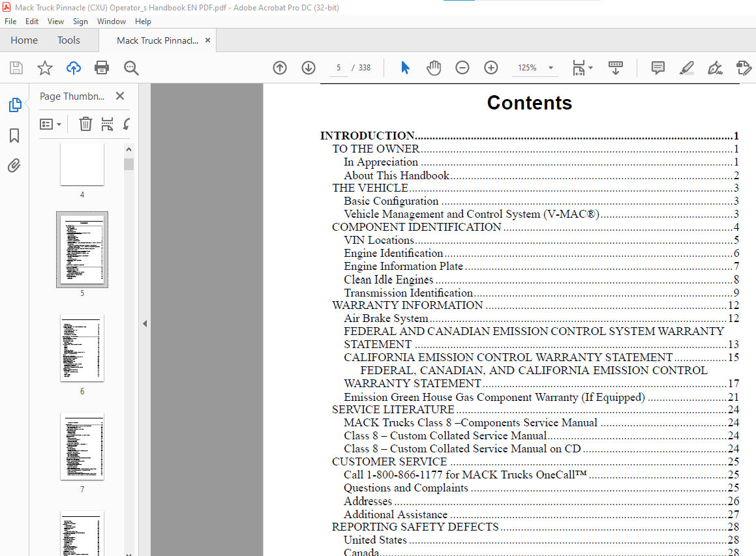The height and width of the screenshot is (556, 756).
Task: Click About This Handbook entry
Action: tap(541, 175)
